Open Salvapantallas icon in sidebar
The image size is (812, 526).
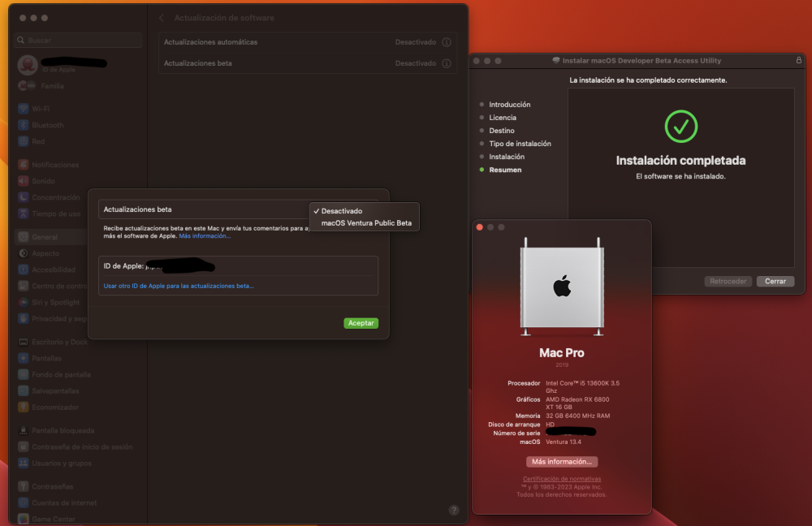[x=24, y=391]
